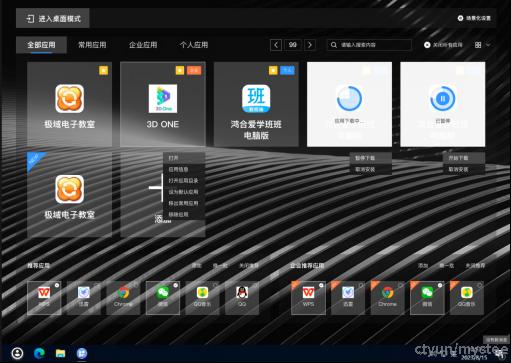Click 关闭所有应用 button
This screenshot has height=363, width=511.
coord(443,45)
